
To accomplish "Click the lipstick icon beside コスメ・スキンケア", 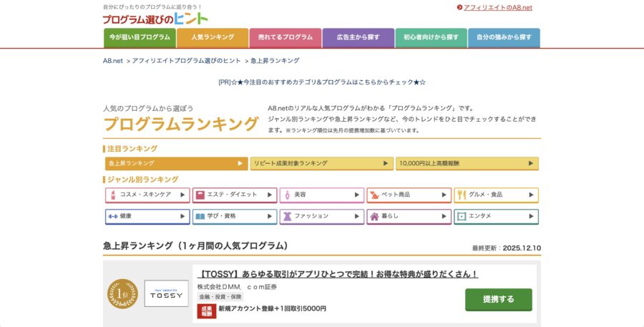I will pos(113,195).
